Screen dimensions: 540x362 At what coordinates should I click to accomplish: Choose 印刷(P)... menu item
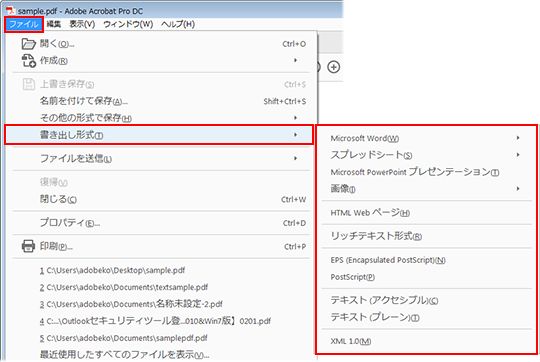[x=160, y=246]
